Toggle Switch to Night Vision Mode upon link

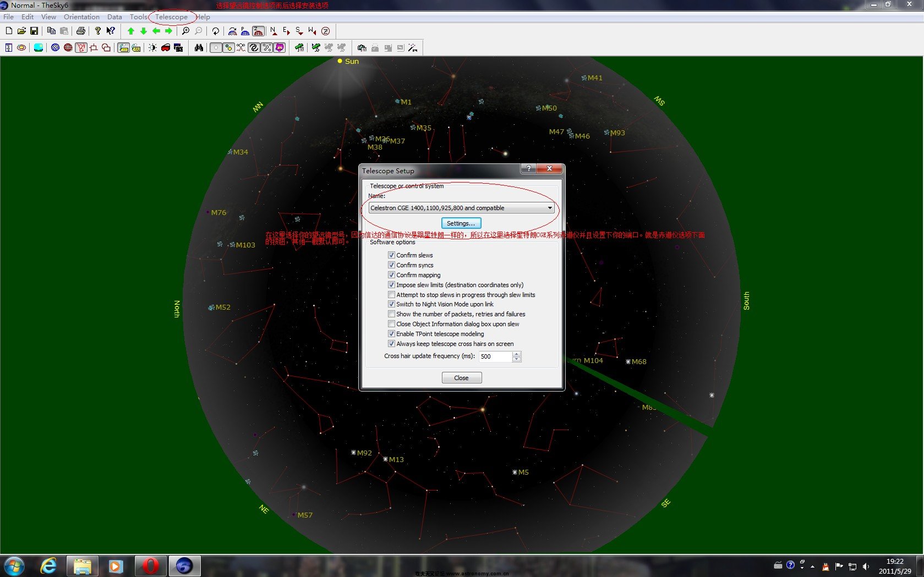point(391,304)
